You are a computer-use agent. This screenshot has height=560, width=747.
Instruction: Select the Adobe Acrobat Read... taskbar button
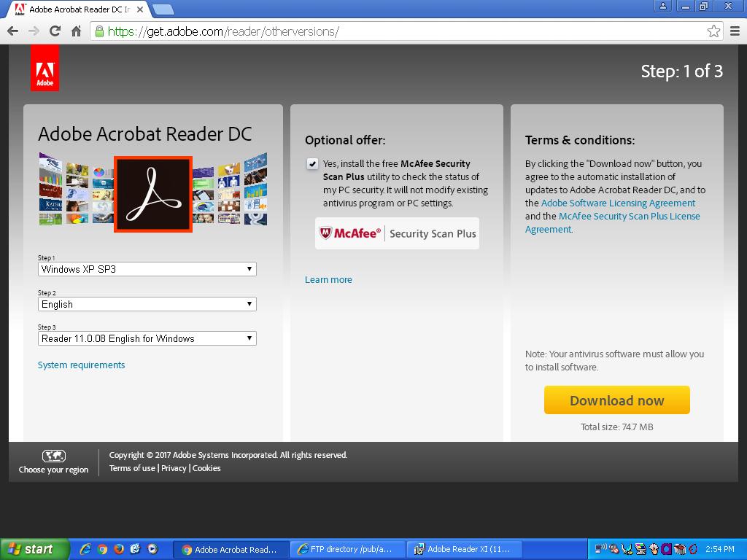click(x=231, y=549)
